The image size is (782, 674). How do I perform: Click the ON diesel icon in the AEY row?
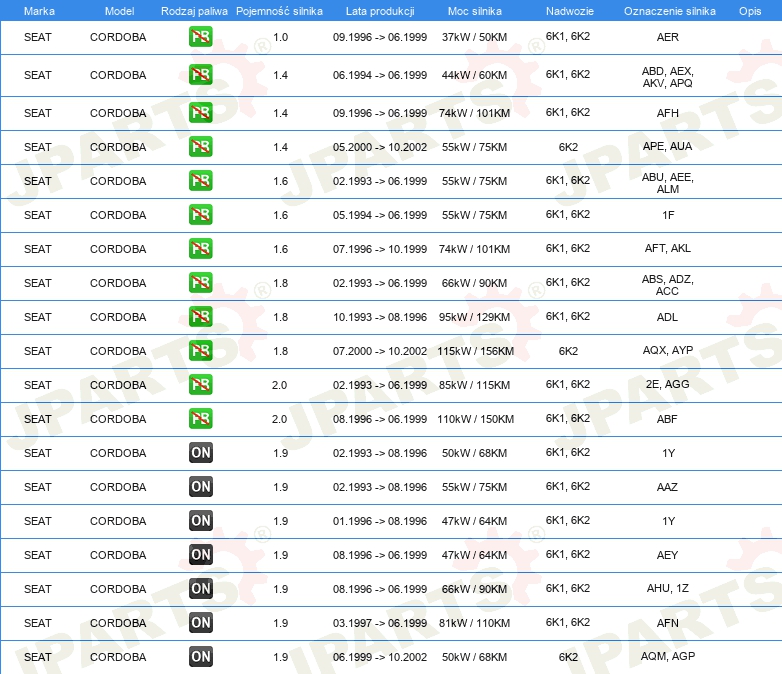(200, 554)
